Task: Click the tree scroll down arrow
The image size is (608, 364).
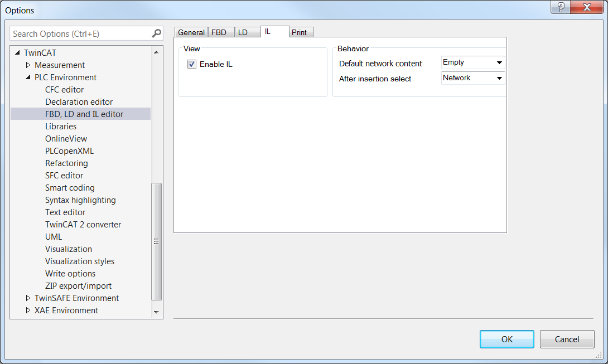Action: [156, 312]
